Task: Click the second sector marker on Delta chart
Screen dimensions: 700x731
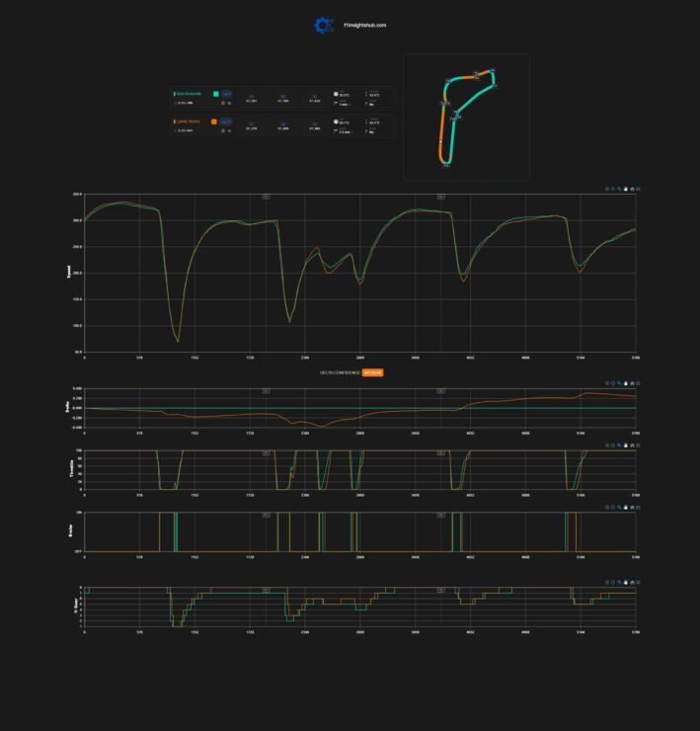Action: (440, 391)
